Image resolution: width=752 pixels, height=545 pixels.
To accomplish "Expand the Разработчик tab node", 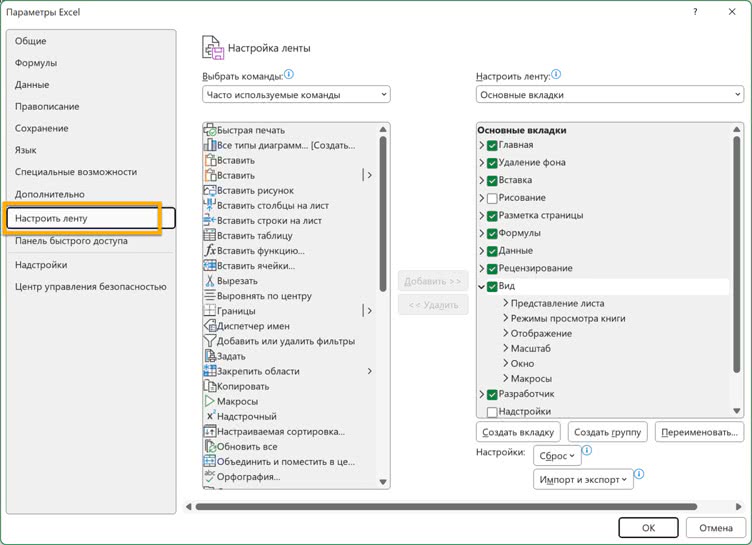I will coord(482,394).
